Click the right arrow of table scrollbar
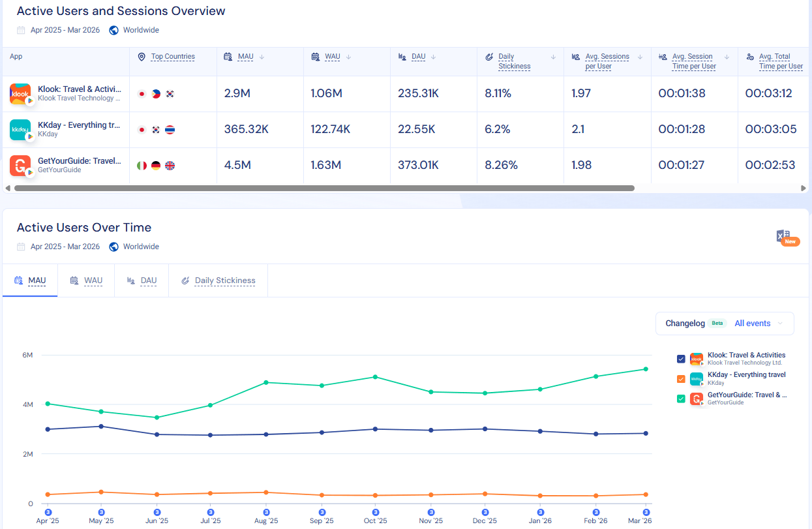The height and width of the screenshot is (529, 812). tap(804, 188)
